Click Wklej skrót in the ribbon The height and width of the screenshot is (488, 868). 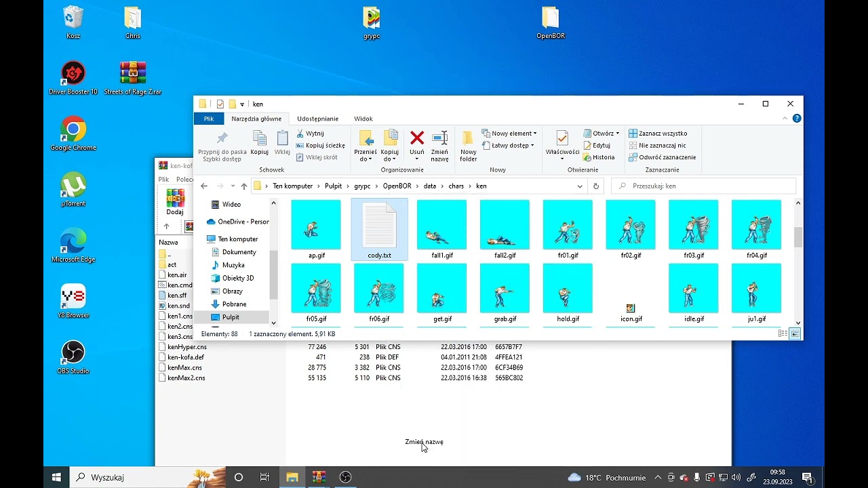tap(316, 157)
